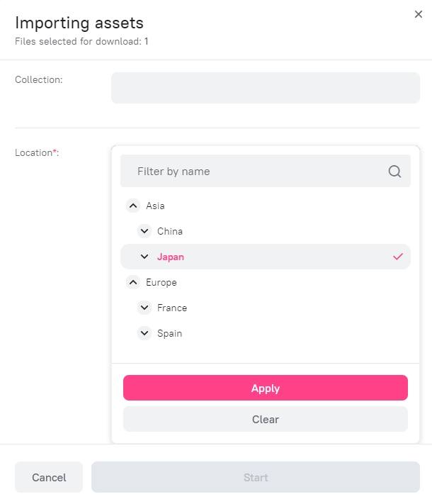432x504 pixels.
Task: Collapse the Europe tree node
Action: 133,282
